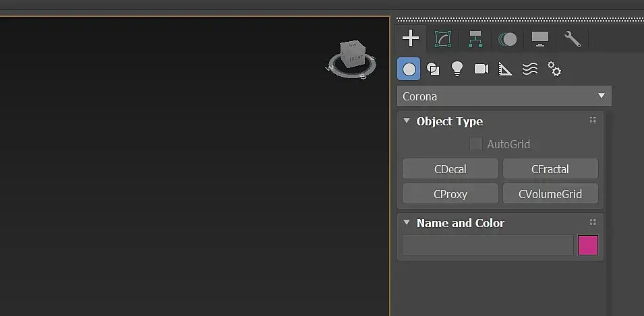Select the Cameras category icon

point(481,69)
